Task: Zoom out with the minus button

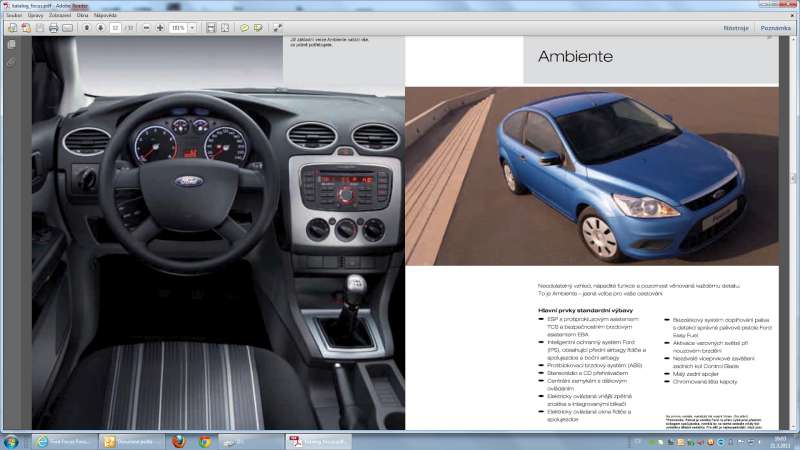Action: pos(146,28)
